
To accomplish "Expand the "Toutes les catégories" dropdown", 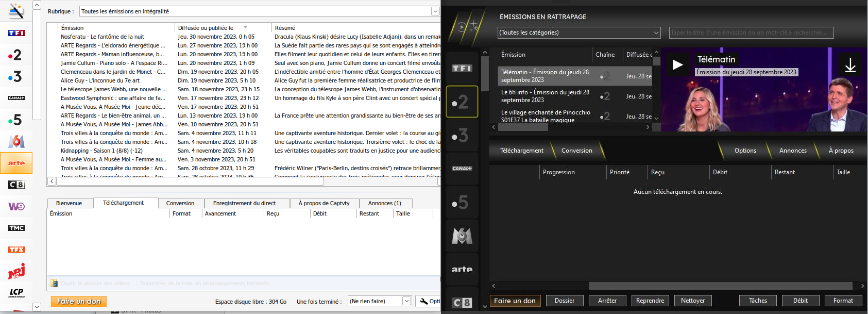I will coord(656,32).
